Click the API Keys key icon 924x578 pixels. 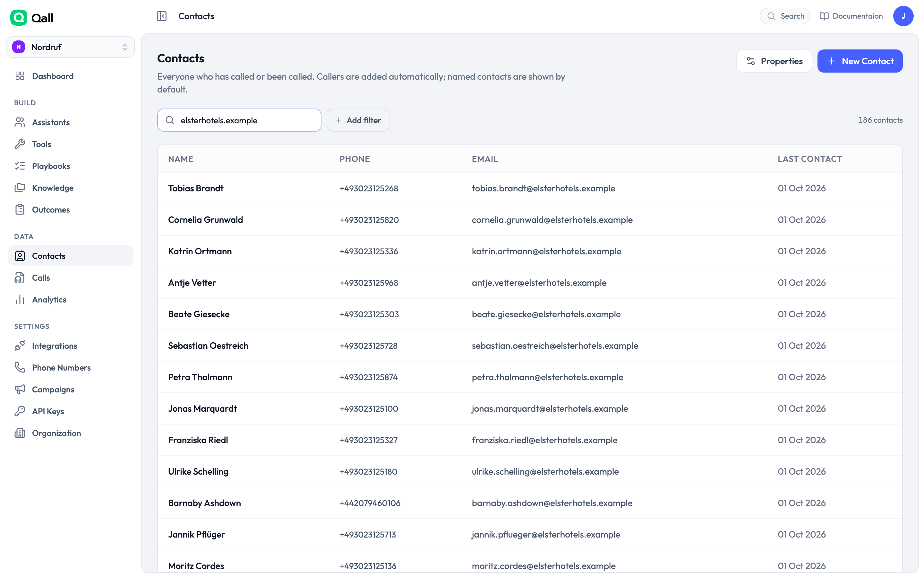20,411
